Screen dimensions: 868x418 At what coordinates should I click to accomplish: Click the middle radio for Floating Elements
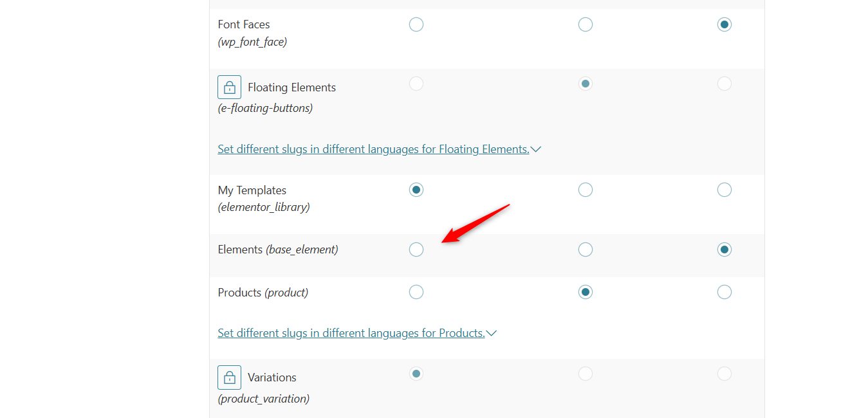pyautogui.click(x=585, y=84)
